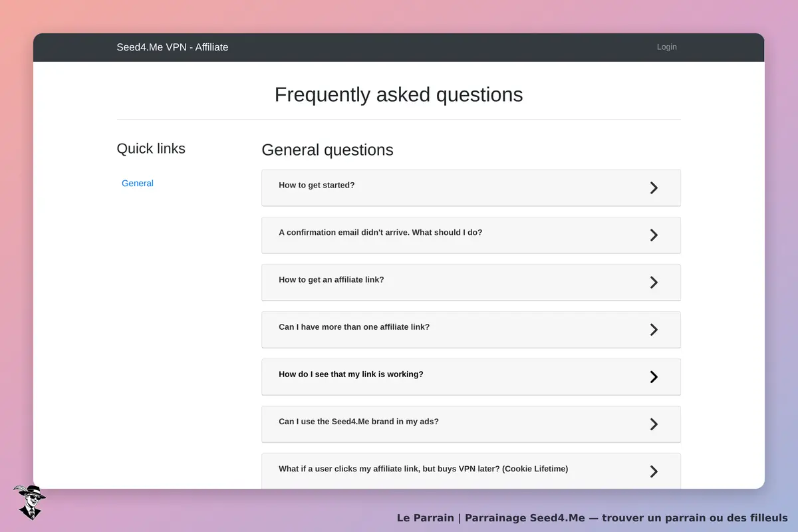Click "Can I use the Seed4.Me brand in my ads?" text
This screenshot has width=798, height=532.
(x=358, y=421)
